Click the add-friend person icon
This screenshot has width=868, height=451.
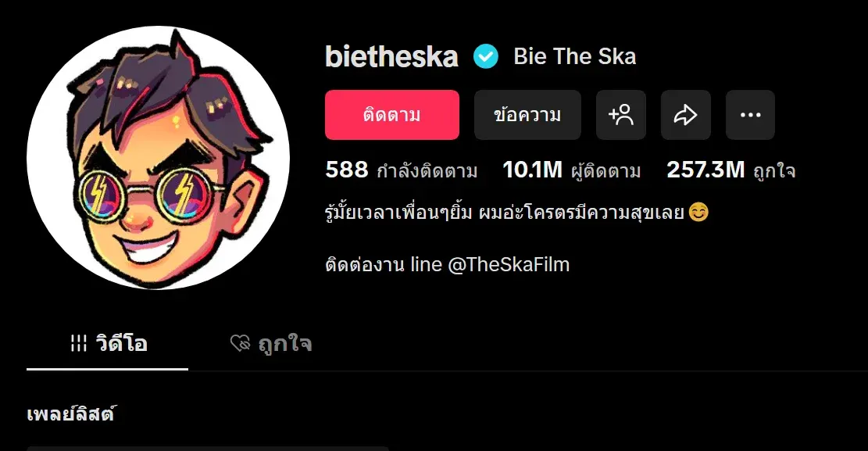[x=621, y=115]
